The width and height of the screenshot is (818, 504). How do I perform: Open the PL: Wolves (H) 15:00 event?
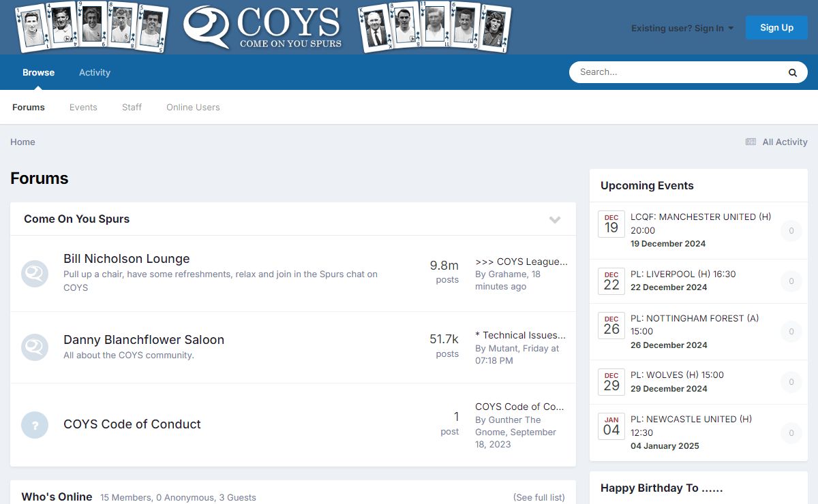tap(677, 375)
